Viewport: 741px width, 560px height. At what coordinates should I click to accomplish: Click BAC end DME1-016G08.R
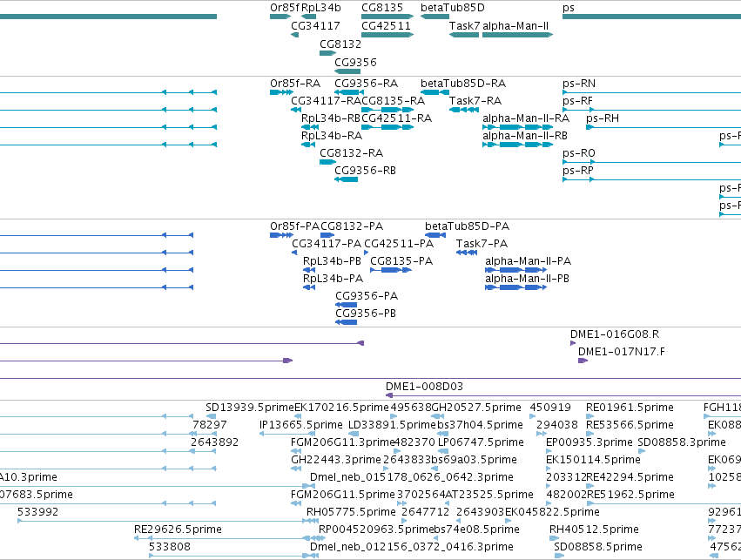615,335
